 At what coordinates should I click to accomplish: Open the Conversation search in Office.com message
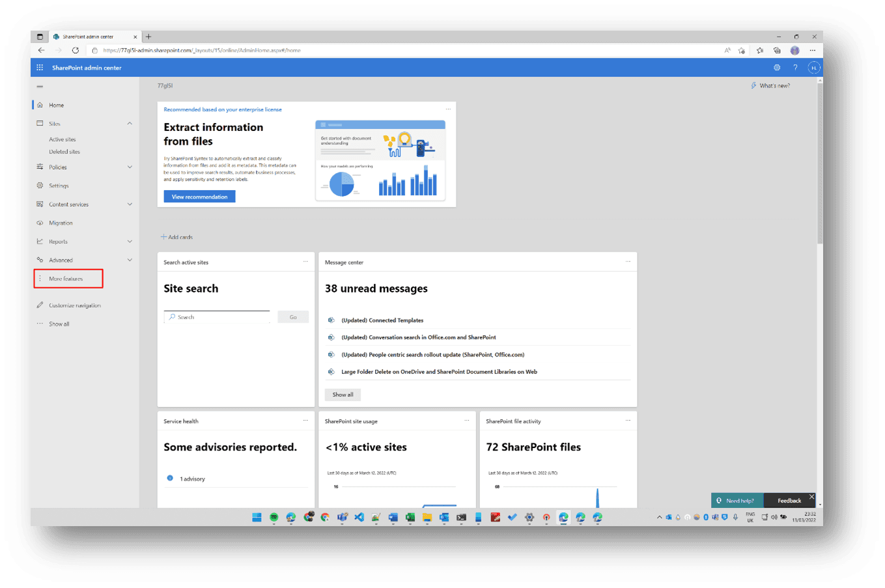click(419, 337)
